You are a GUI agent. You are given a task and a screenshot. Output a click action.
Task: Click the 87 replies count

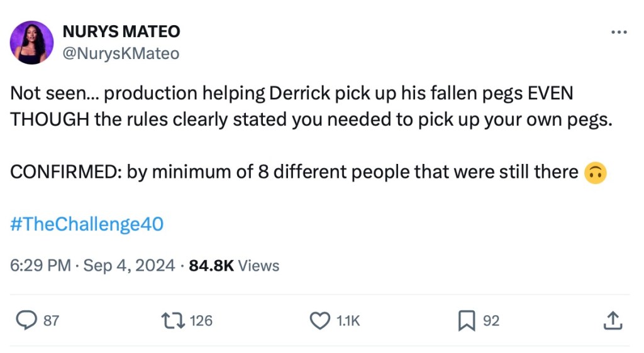pyautogui.click(x=51, y=321)
